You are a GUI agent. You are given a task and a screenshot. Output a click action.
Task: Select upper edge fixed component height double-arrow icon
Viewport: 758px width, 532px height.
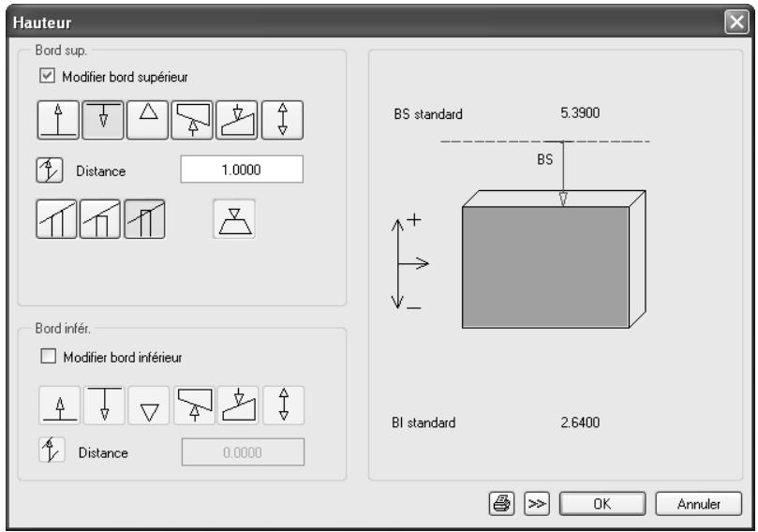pos(282,120)
